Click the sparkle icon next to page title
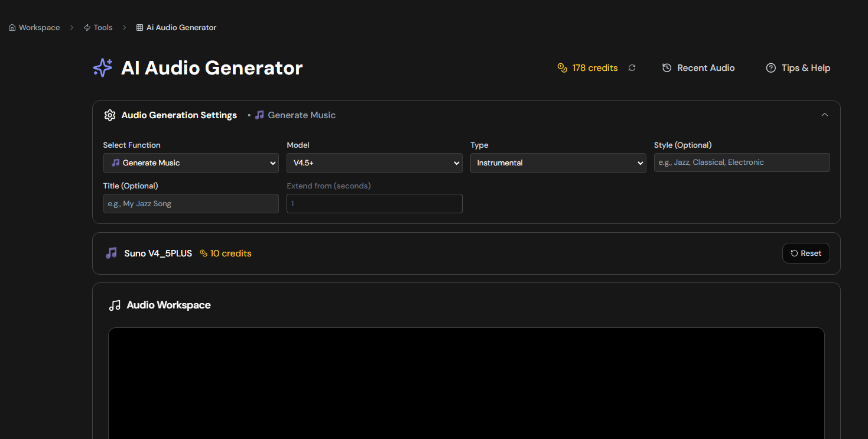Viewport: 868px width, 439px height. 103,68
